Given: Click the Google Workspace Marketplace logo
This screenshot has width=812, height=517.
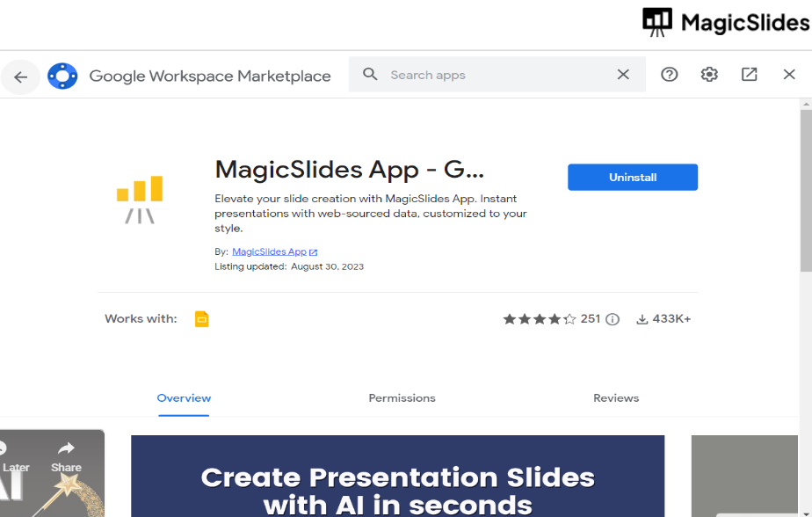Looking at the screenshot, I should coord(62,76).
